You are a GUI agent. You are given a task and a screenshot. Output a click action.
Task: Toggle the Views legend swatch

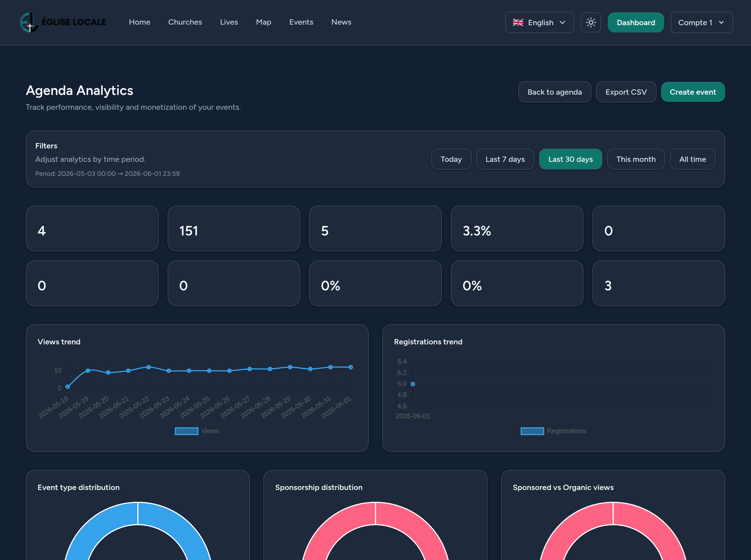pyautogui.click(x=186, y=431)
